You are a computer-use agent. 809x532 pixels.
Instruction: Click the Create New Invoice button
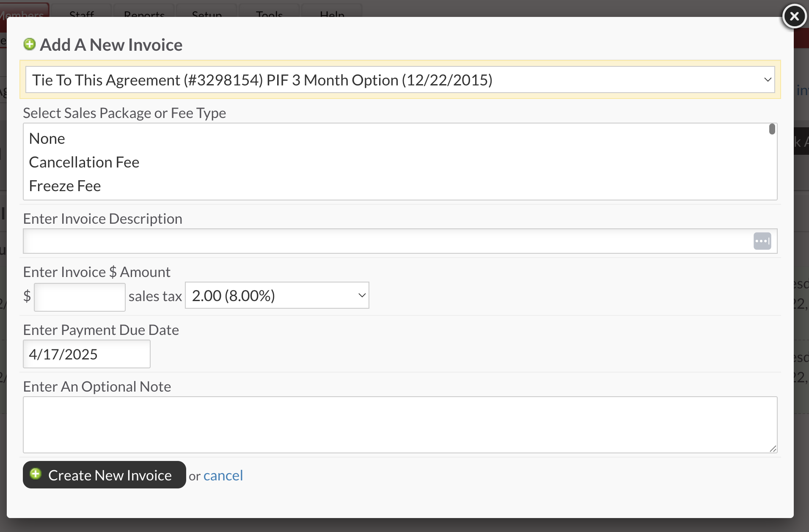(104, 474)
